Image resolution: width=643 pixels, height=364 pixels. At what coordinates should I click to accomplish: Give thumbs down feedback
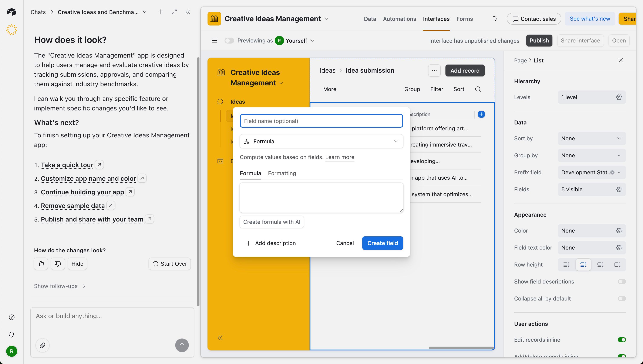(58, 264)
